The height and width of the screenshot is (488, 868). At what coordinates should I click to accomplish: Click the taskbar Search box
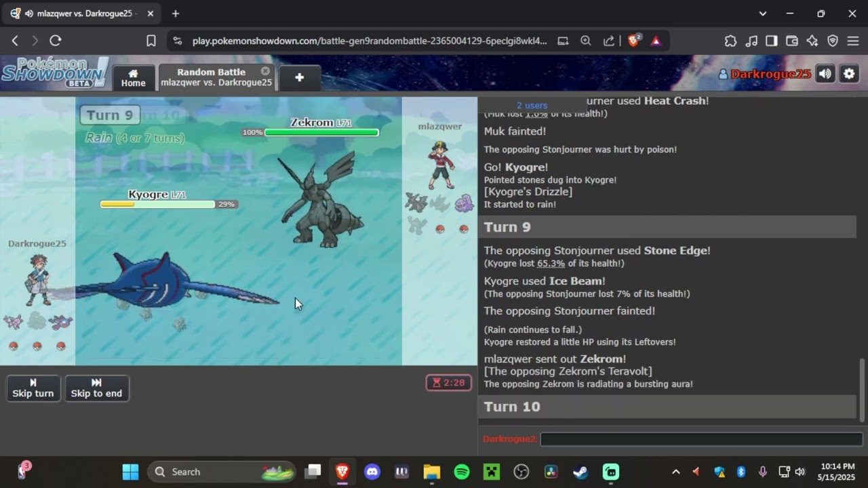click(222, 472)
